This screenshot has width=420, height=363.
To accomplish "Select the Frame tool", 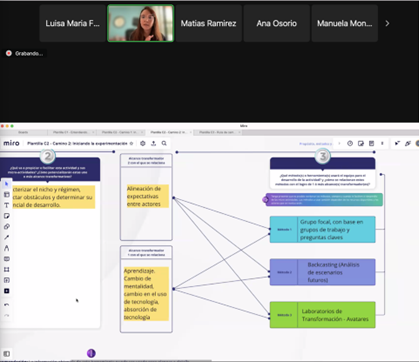I will (6, 269).
